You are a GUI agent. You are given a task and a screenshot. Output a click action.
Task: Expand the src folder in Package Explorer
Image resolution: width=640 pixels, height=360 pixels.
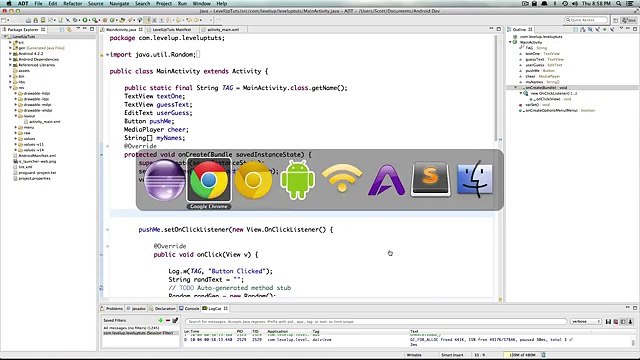tap(11, 42)
